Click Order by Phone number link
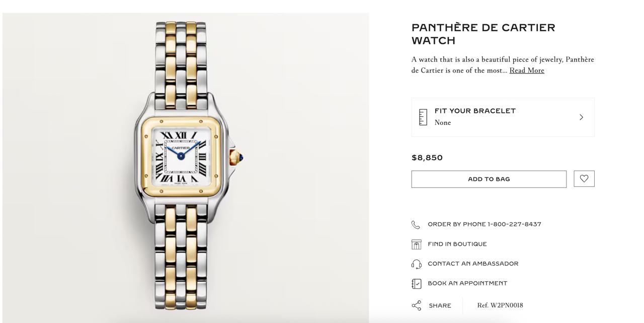Screen dimensions: 644x323 click(x=485, y=225)
